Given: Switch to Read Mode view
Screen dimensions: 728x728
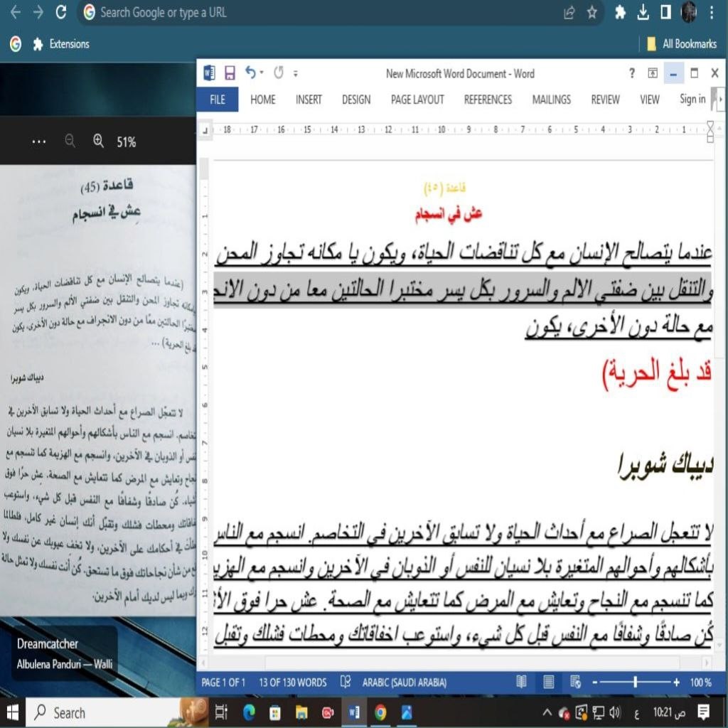Looking at the screenshot, I should coord(521,682).
